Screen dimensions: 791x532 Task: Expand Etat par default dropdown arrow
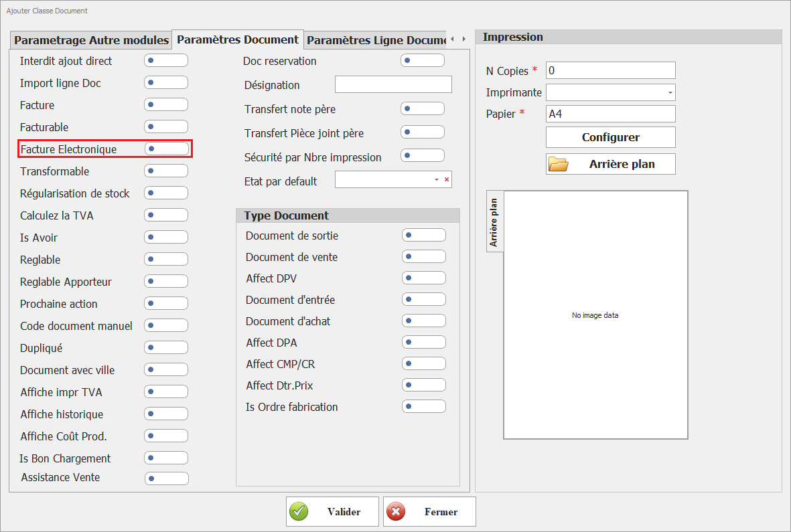tap(437, 180)
